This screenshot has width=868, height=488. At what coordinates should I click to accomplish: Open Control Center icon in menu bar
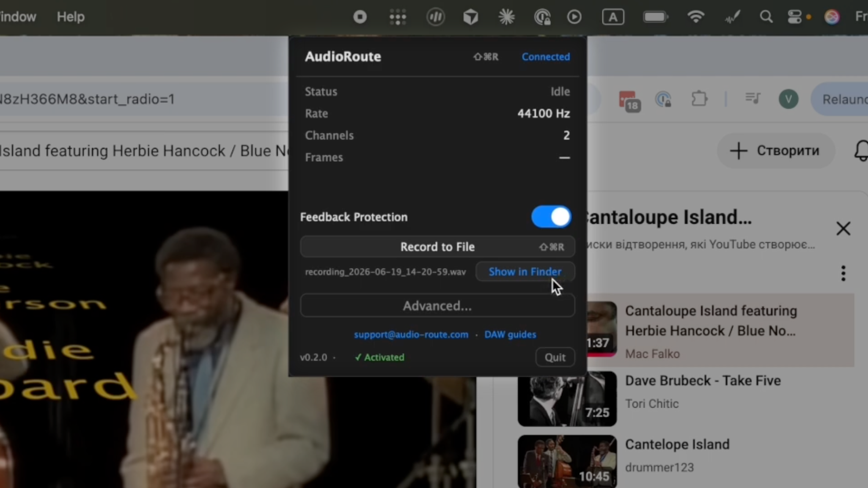point(794,17)
